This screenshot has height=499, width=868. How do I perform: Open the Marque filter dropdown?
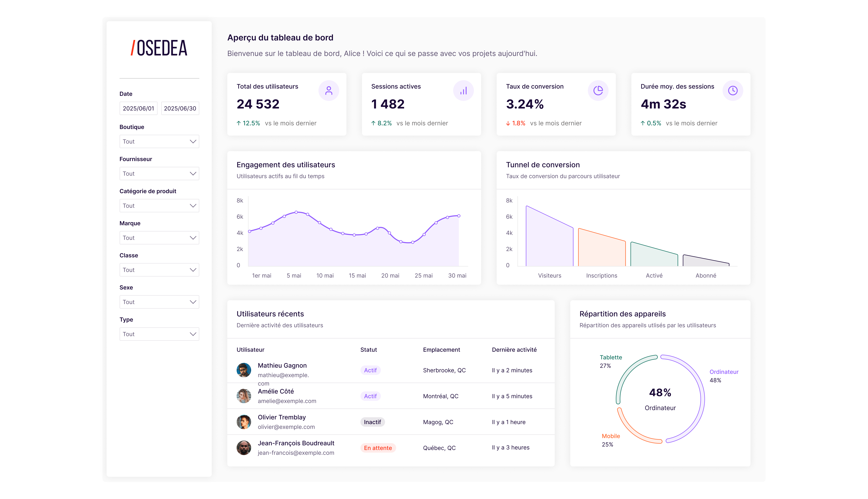[159, 238]
